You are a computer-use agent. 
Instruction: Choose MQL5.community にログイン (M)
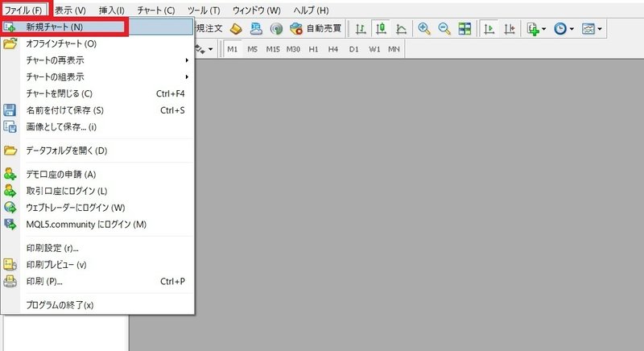pos(97,224)
